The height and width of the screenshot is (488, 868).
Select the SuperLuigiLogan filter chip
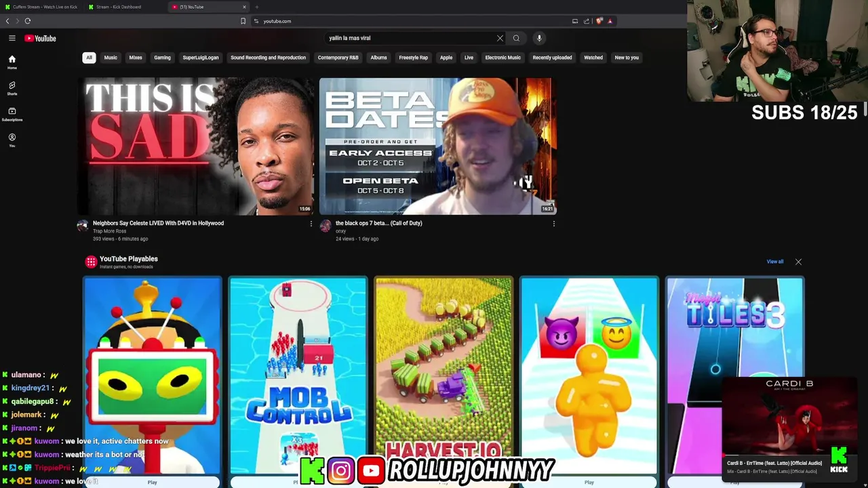pyautogui.click(x=201, y=58)
